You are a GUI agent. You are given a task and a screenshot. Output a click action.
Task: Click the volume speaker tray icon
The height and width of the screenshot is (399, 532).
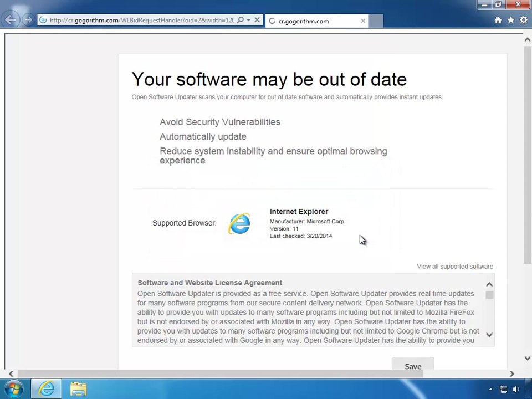[516, 389]
